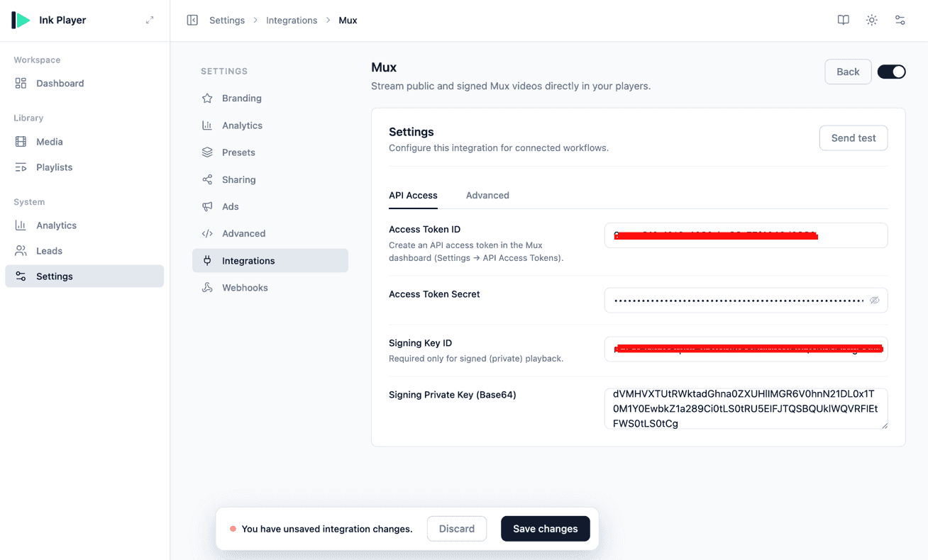The height and width of the screenshot is (560, 928).
Task: Click the "Access Token Secret" label
Action: click(434, 294)
